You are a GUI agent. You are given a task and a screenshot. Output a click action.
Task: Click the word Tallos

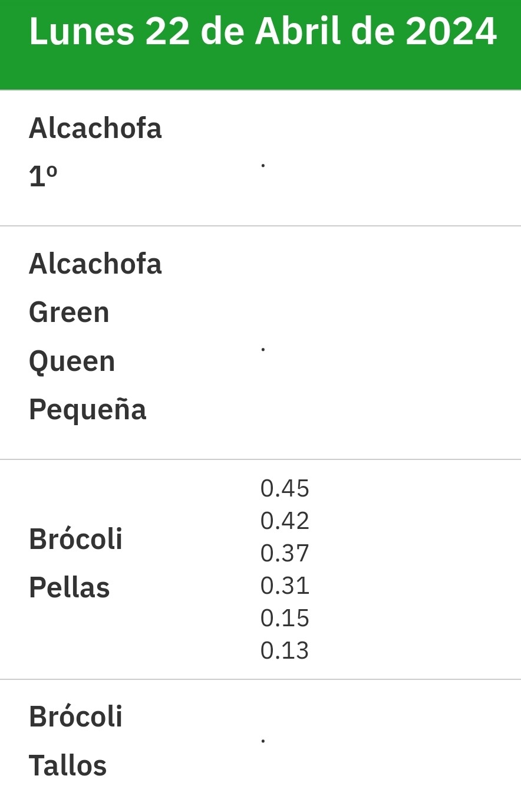68,766
